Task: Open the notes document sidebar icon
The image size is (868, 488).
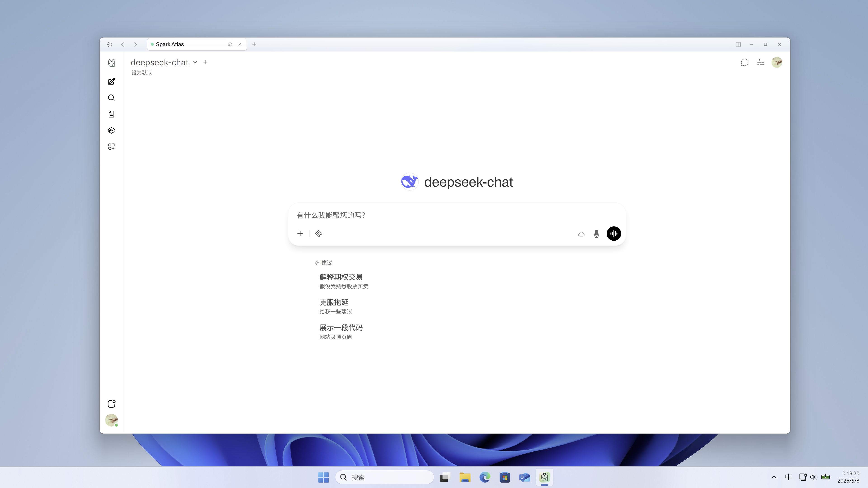Action: coord(111,114)
